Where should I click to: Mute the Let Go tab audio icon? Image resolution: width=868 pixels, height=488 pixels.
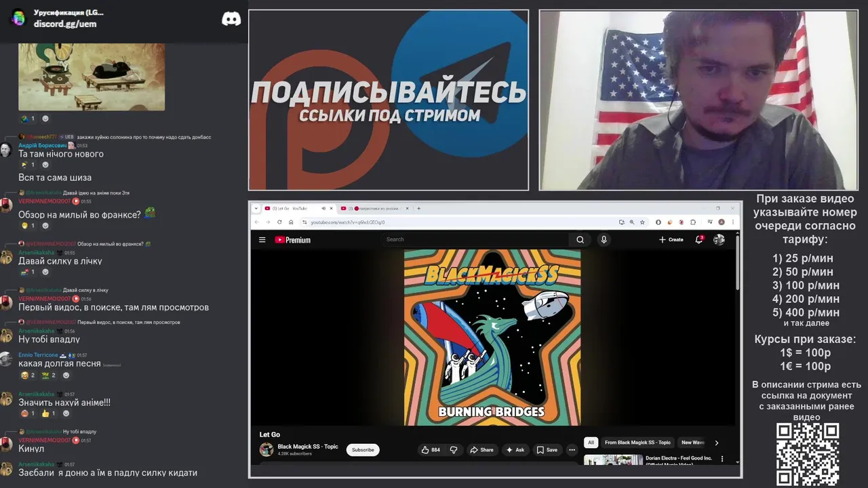(x=323, y=208)
